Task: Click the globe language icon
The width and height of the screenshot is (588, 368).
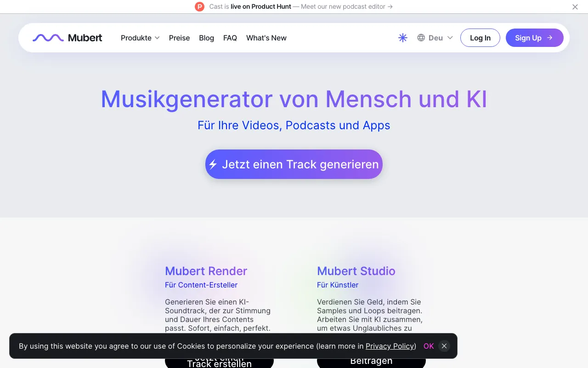Action: (x=421, y=38)
